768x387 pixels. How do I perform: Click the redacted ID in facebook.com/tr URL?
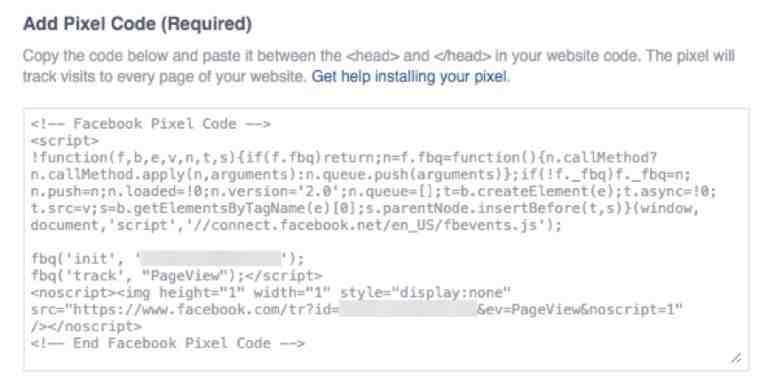(408, 310)
